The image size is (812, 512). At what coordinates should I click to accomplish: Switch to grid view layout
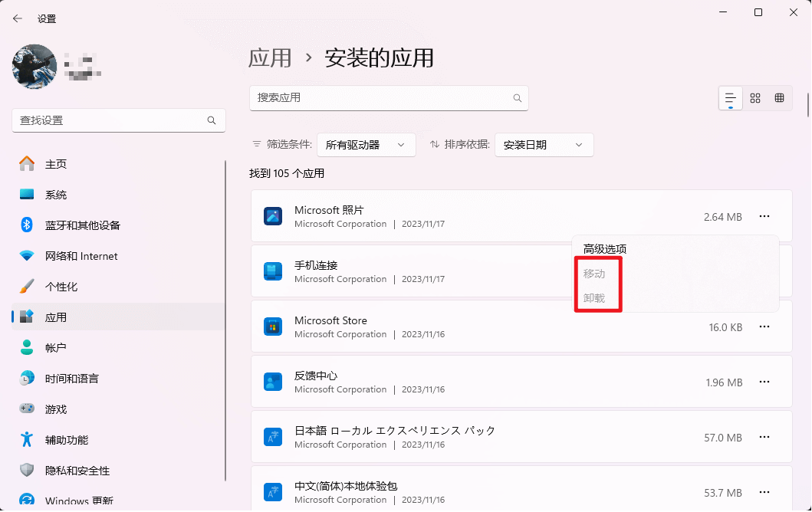pos(780,97)
